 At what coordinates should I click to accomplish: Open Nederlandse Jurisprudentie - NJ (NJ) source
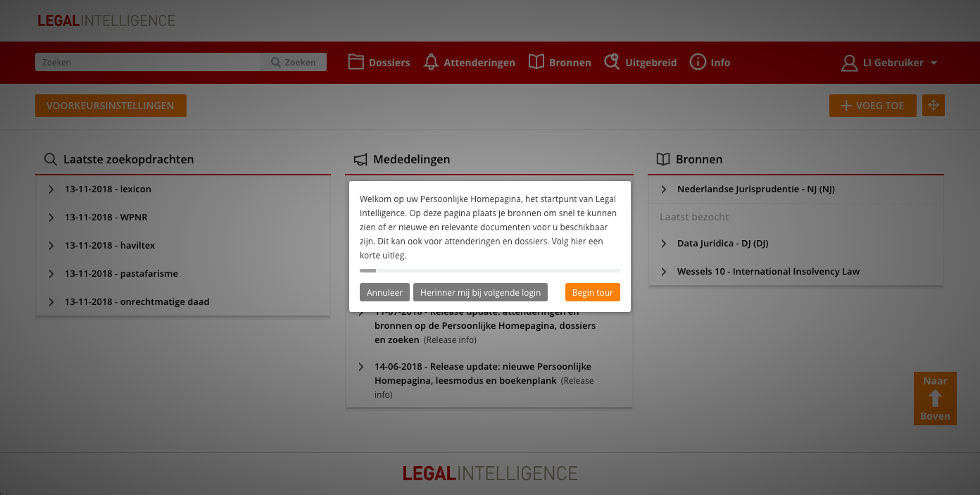tap(756, 189)
